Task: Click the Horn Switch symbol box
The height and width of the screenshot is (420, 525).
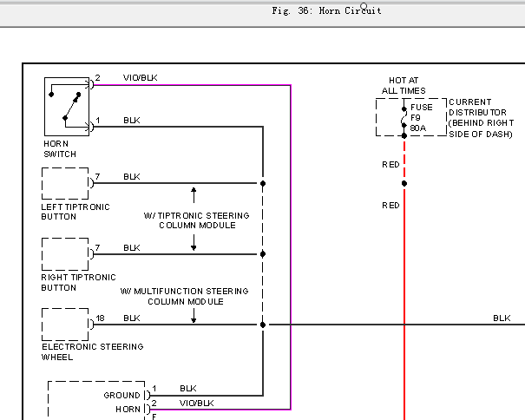Action: pyautogui.click(x=67, y=107)
